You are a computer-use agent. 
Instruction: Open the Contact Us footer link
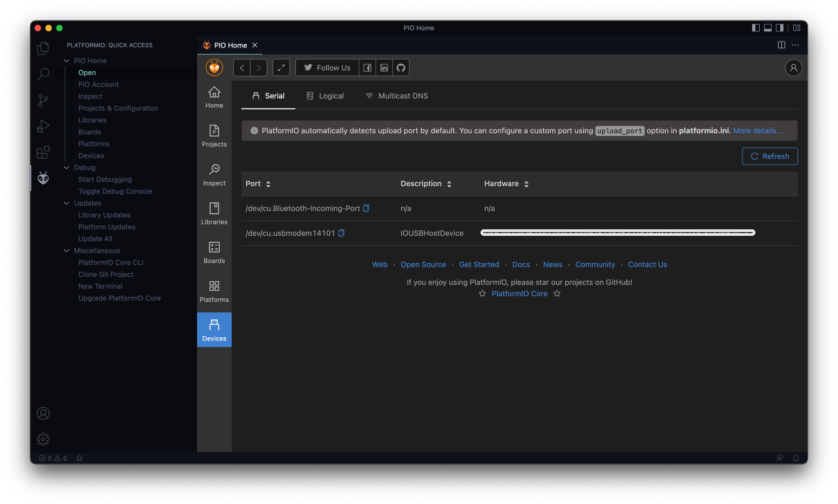click(x=647, y=264)
